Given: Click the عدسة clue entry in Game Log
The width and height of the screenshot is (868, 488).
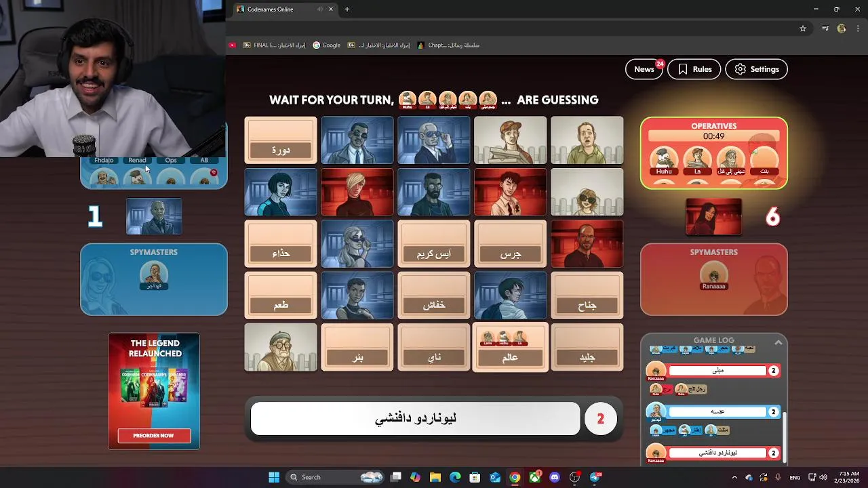Looking at the screenshot, I should tap(718, 411).
